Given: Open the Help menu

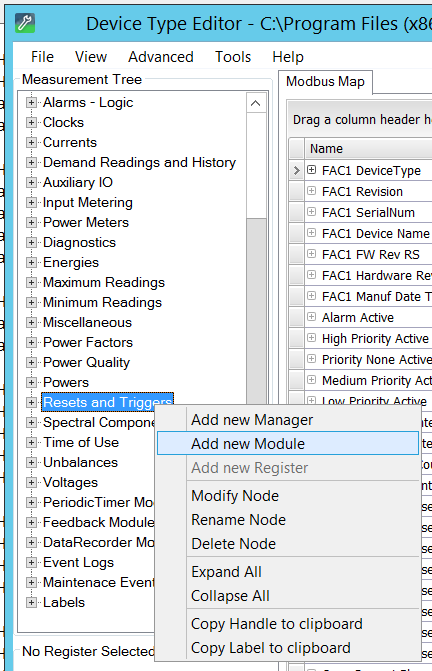Looking at the screenshot, I should point(288,57).
